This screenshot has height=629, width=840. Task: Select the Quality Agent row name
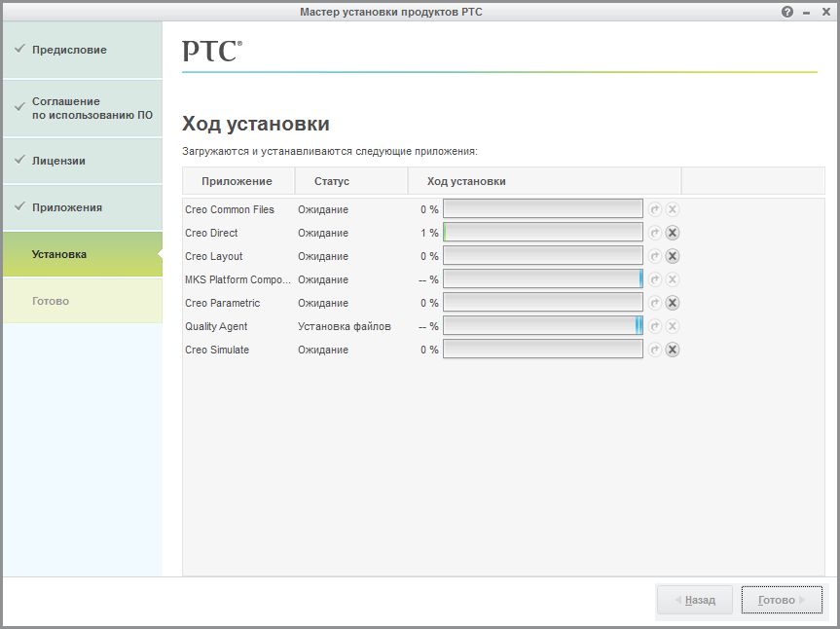(216, 326)
